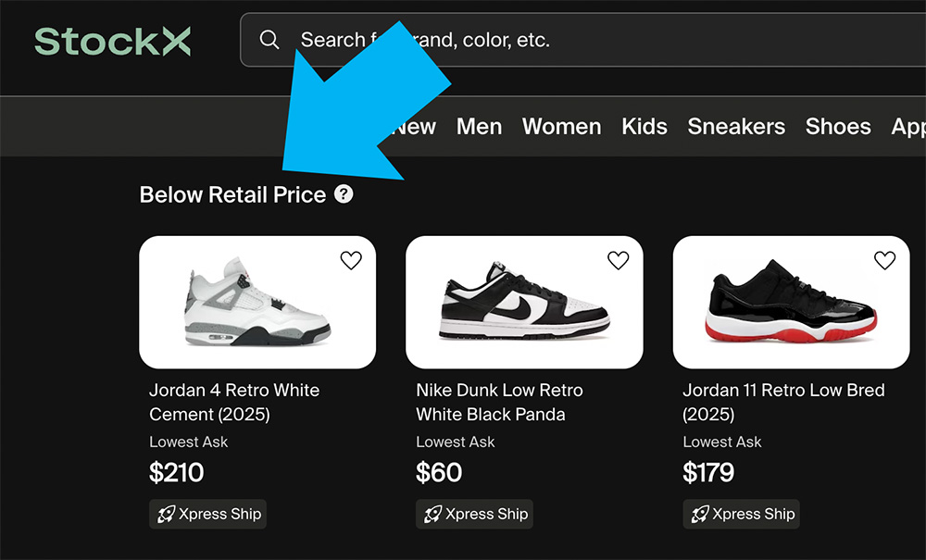926x560 pixels.
Task: Click the Xpress Ship rocket icon under $179
Action: coord(699,515)
